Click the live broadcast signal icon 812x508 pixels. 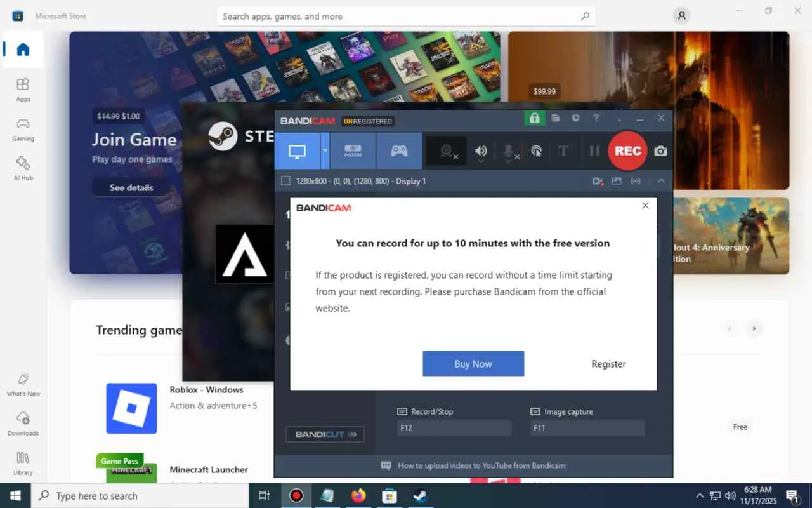pos(636,181)
